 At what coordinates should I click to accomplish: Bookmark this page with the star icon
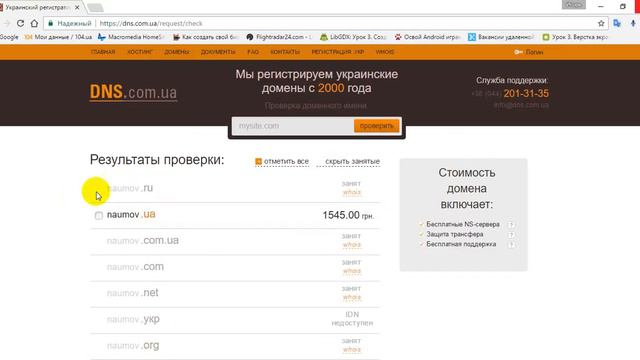tap(601, 24)
